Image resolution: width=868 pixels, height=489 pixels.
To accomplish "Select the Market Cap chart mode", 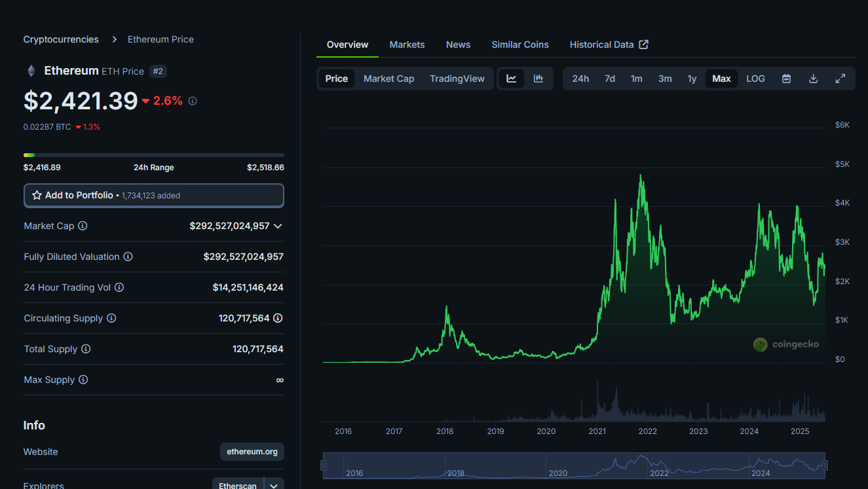I will coord(389,79).
